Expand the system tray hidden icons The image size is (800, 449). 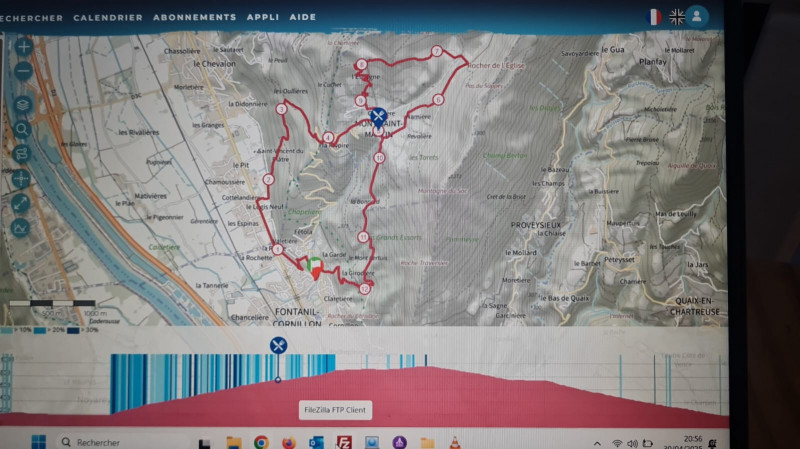tap(596, 442)
